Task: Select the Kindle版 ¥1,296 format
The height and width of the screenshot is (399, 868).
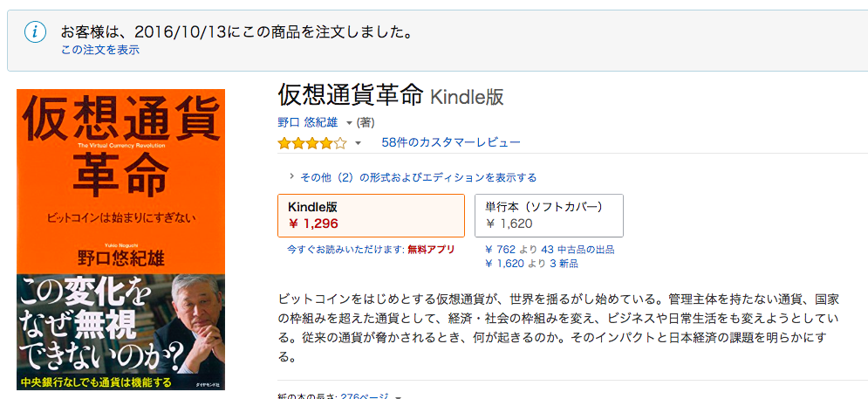Action: [371, 216]
